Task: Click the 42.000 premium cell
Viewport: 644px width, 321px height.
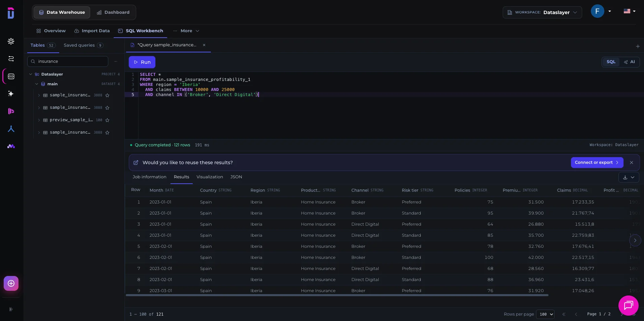Action: coord(536,258)
